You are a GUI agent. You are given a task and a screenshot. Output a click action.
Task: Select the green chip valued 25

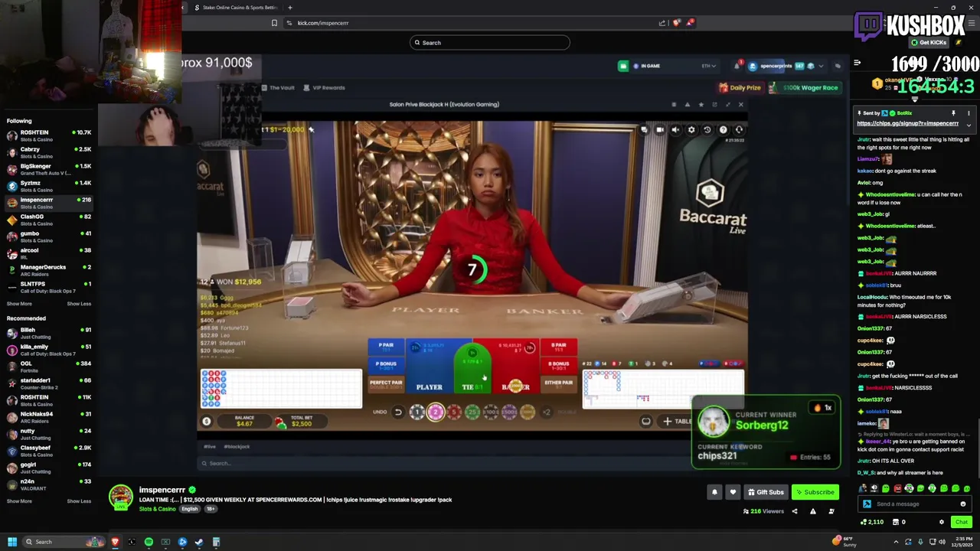[472, 412]
